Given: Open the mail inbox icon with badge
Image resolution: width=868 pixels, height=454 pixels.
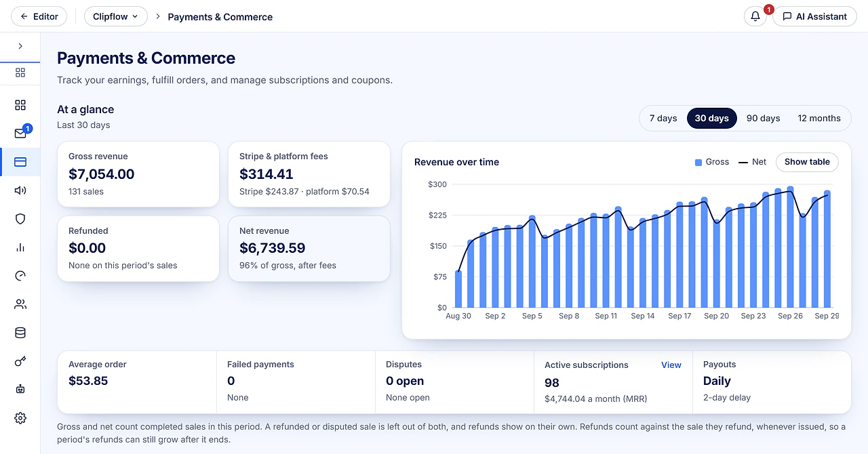Looking at the screenshot, I should (x=20, y=133).
